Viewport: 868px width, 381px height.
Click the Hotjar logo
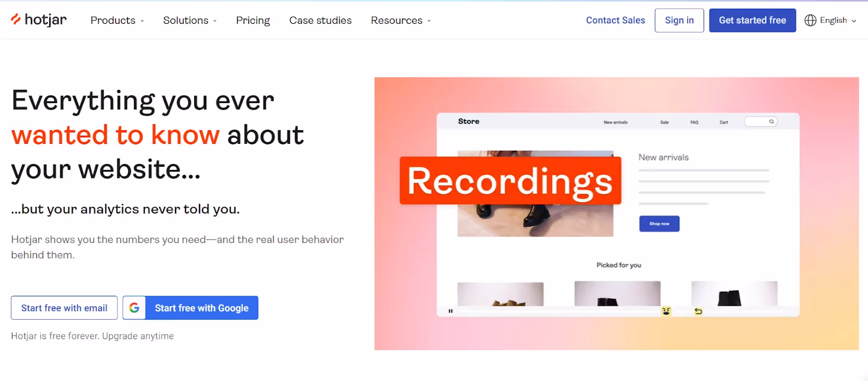pos(39,20)
